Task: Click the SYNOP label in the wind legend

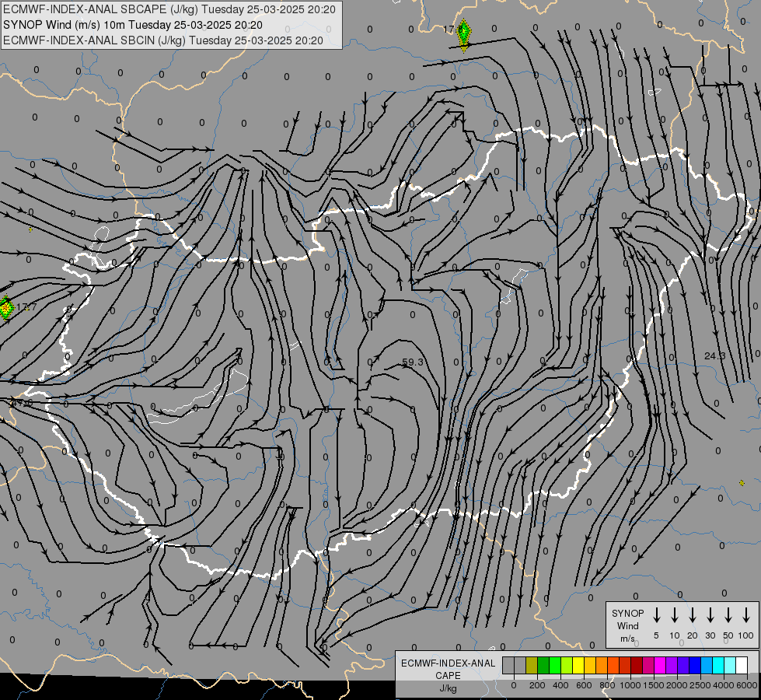Action: click(627, 614)
